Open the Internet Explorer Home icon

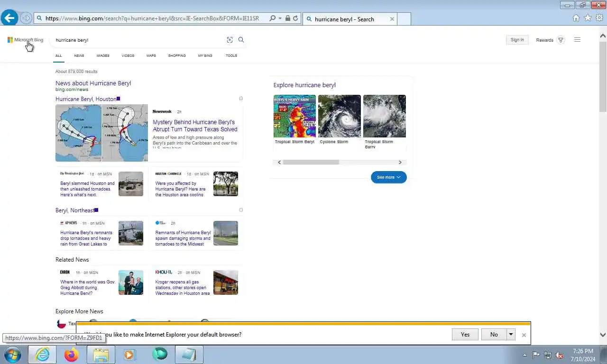pyautogui.click(x=576, y=18)
